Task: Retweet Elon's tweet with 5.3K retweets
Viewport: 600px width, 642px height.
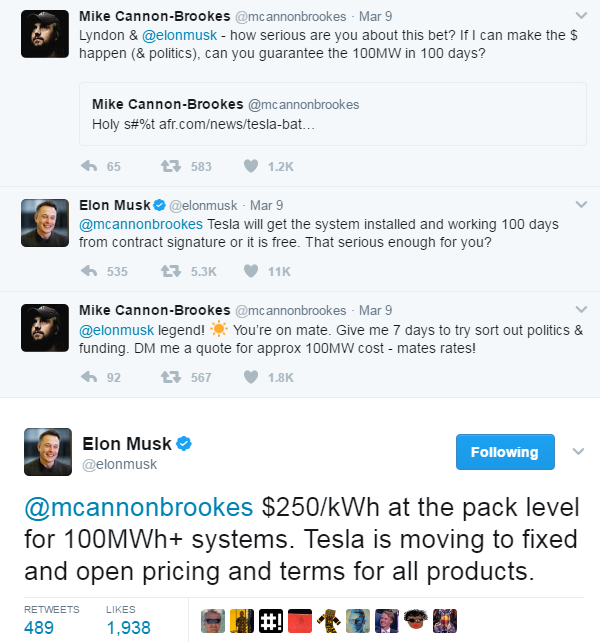Action: pyautogui.click(x=170, y=271)
